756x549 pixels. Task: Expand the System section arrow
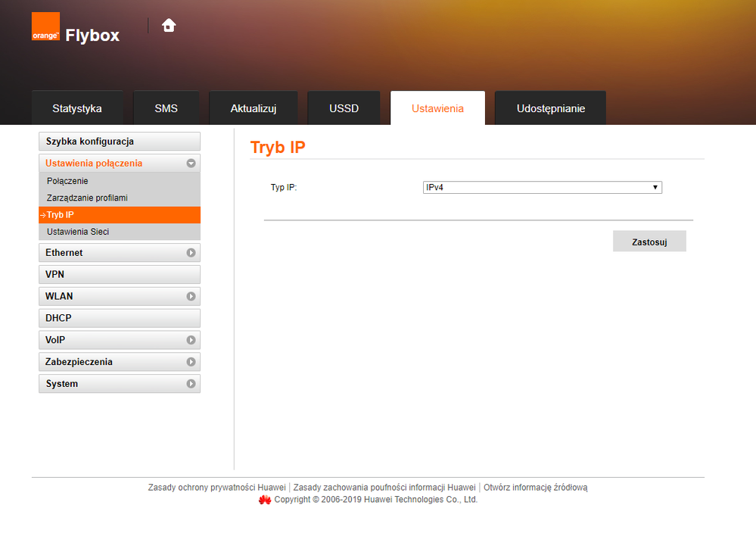click(x=191, y=384)
